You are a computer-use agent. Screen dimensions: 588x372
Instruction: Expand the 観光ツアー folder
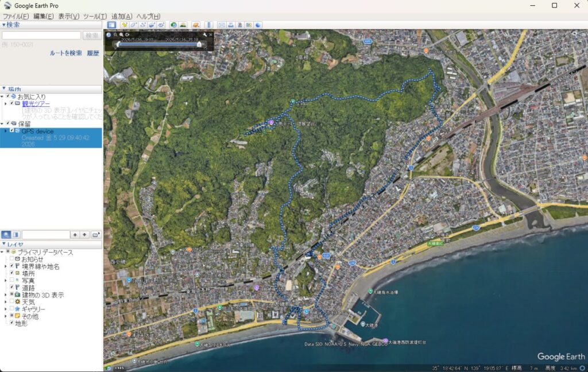point(6,103)
